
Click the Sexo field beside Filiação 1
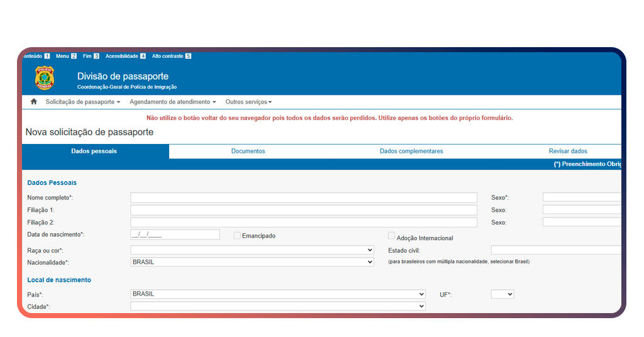tap(582, 209)
